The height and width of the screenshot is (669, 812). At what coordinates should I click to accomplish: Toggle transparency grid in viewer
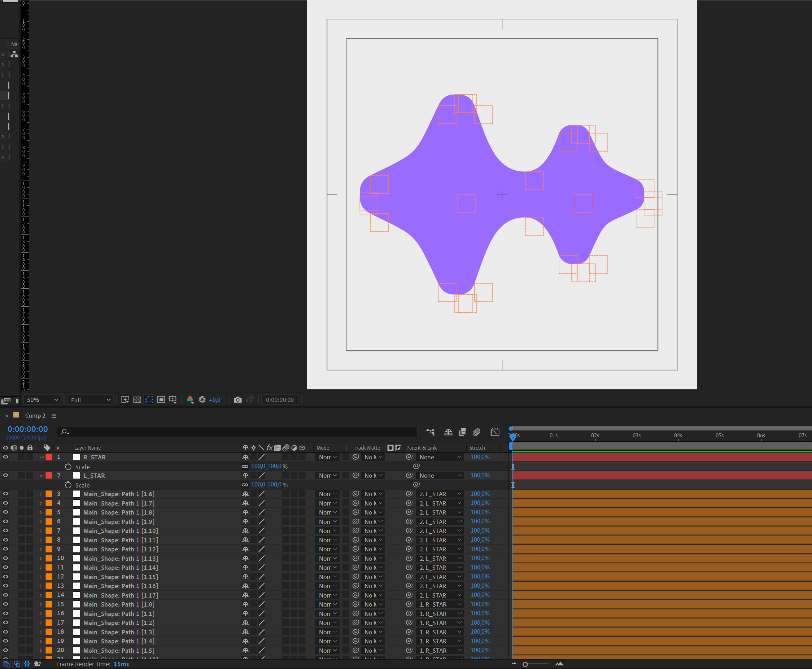pos(137,399)
